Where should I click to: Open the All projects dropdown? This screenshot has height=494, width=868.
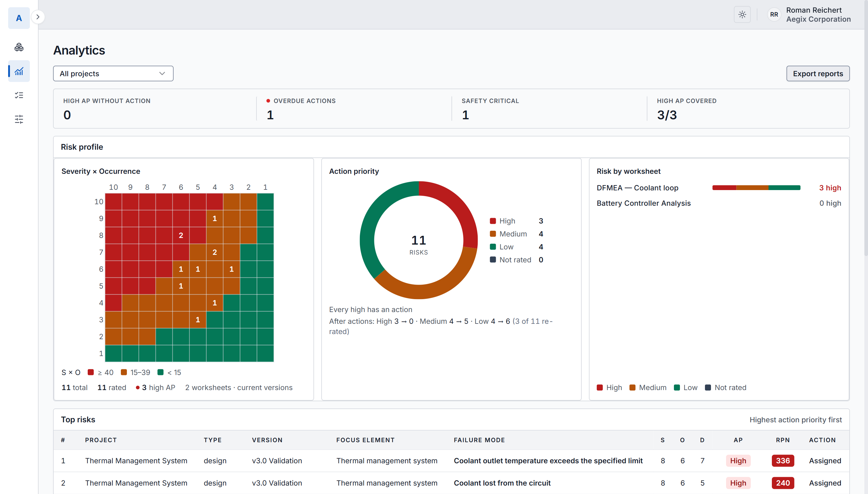tap(113, 73)
